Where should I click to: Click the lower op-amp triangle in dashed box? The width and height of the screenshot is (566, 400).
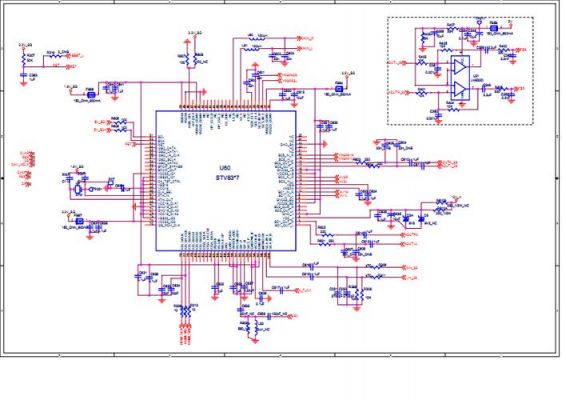coord(460,89)
